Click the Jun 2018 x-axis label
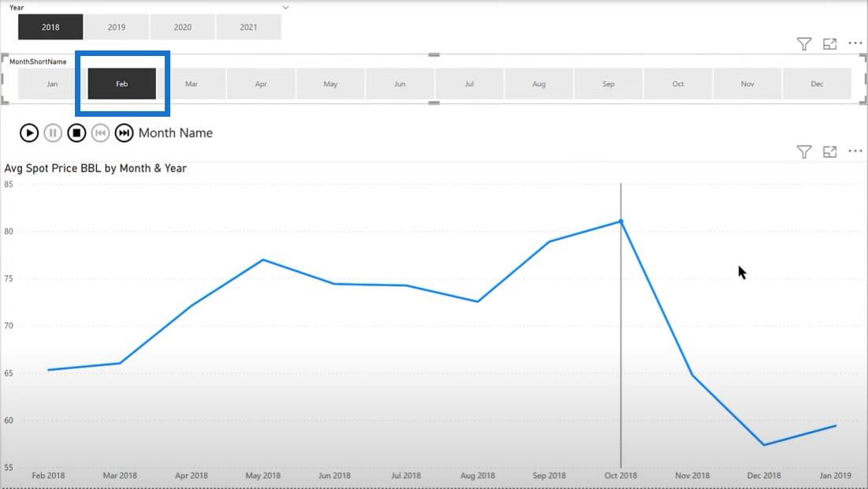The width and height of the screenshot is (868, 489). (334, 475)
